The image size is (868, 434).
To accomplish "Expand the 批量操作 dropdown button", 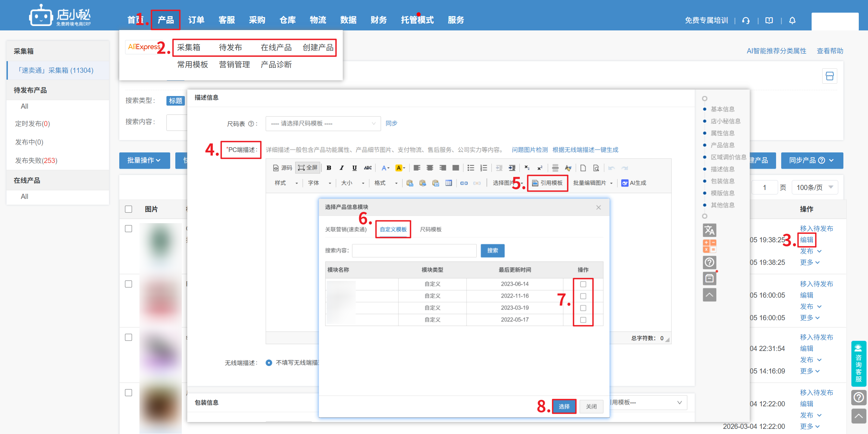I will 144,160.
